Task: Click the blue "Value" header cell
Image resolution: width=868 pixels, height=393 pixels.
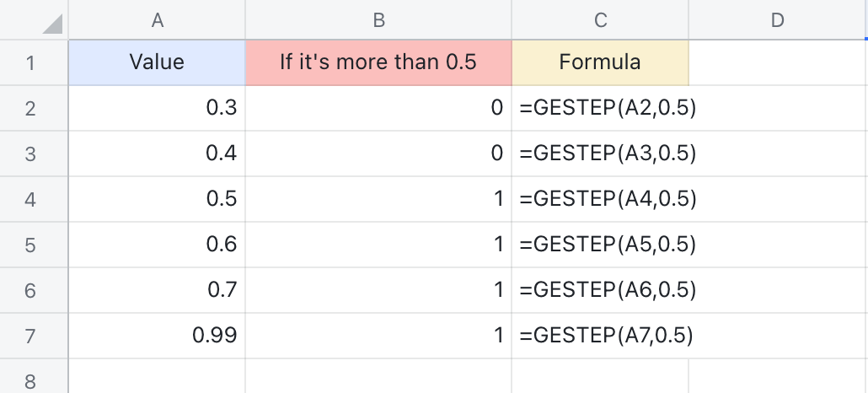Action: pyautogui.click(x=157, y=62)
